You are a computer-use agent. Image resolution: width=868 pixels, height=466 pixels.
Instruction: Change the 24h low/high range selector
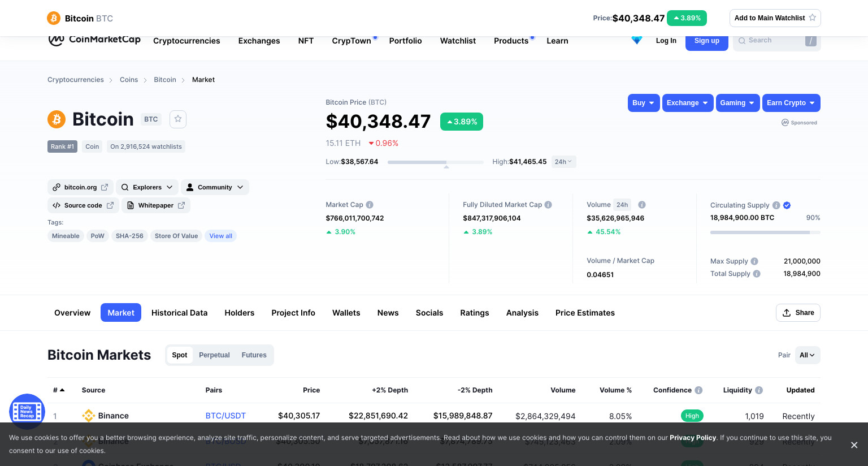click(563, 162)
